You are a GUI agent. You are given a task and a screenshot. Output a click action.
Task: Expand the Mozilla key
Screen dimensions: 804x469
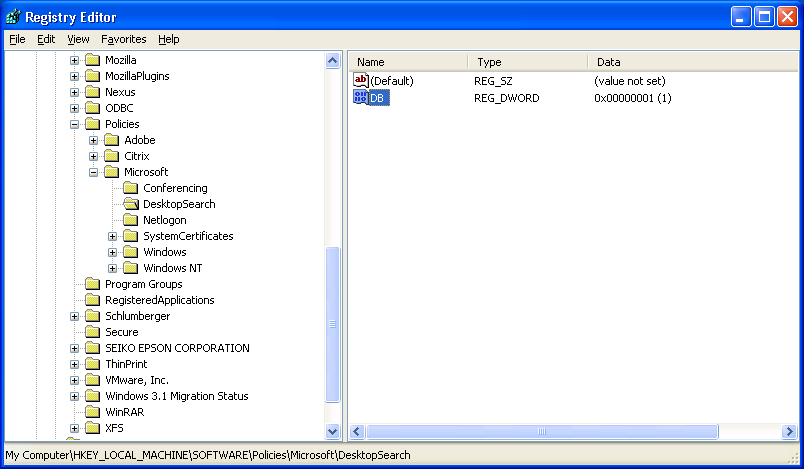(74, 60)
